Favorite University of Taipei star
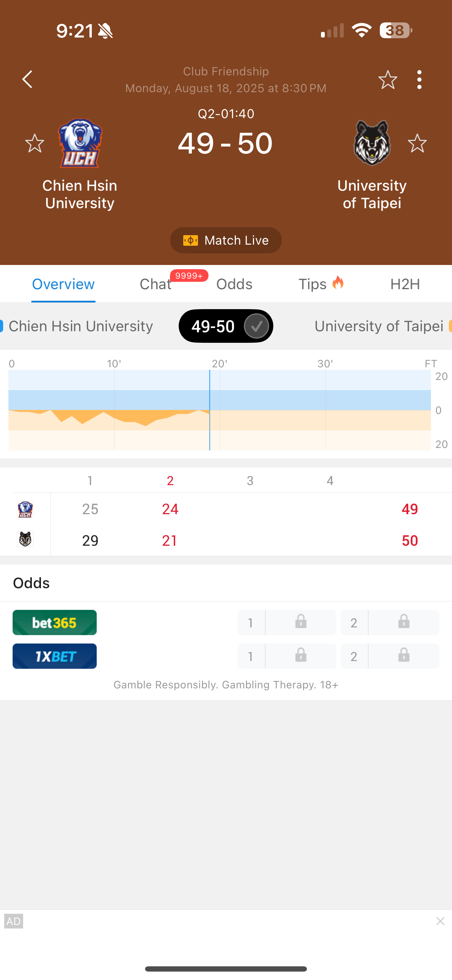 [417, 143]
